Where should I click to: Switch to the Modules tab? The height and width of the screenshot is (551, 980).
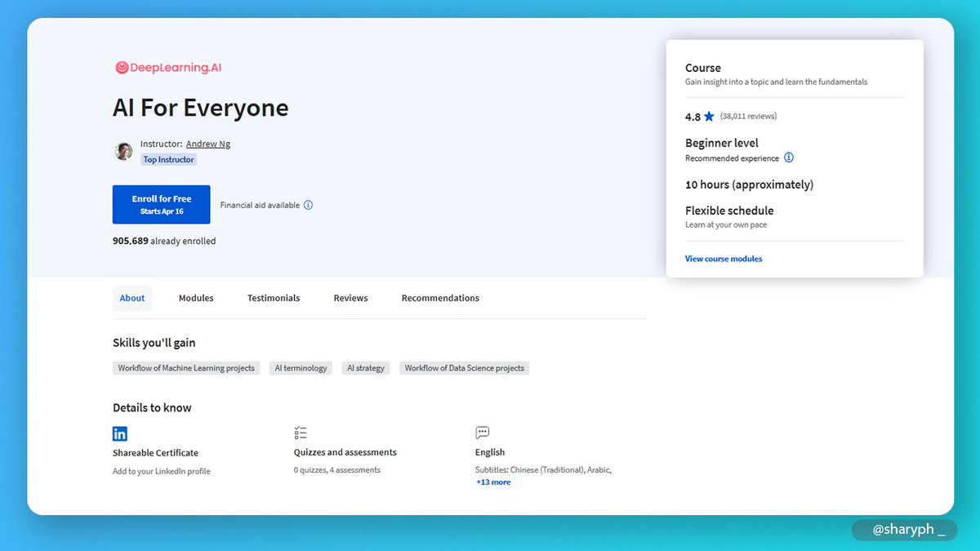click(x=196, y=298)
